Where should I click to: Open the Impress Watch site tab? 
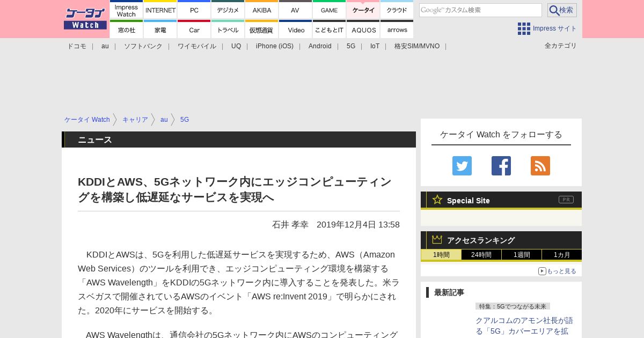pyautogui.click(x=127, y=10)
